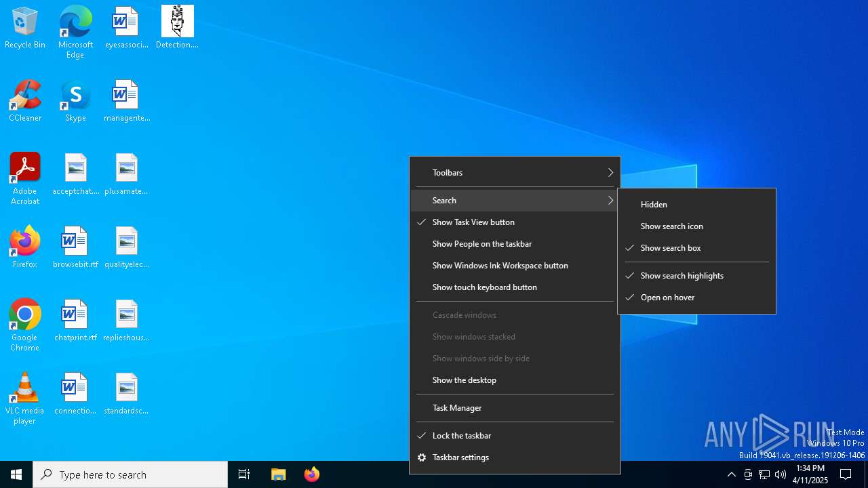
Task: Turn off Open on hover
Action: [696, 298]
